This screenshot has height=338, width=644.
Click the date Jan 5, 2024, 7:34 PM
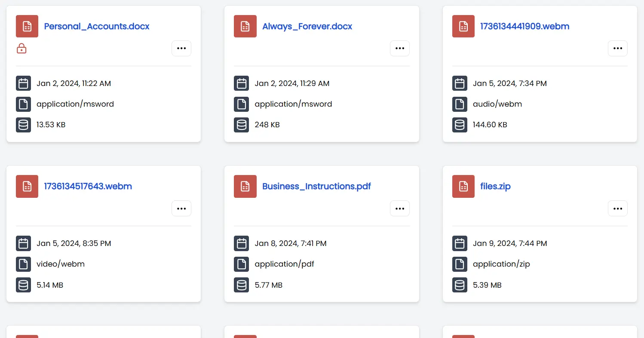point(510,83)
